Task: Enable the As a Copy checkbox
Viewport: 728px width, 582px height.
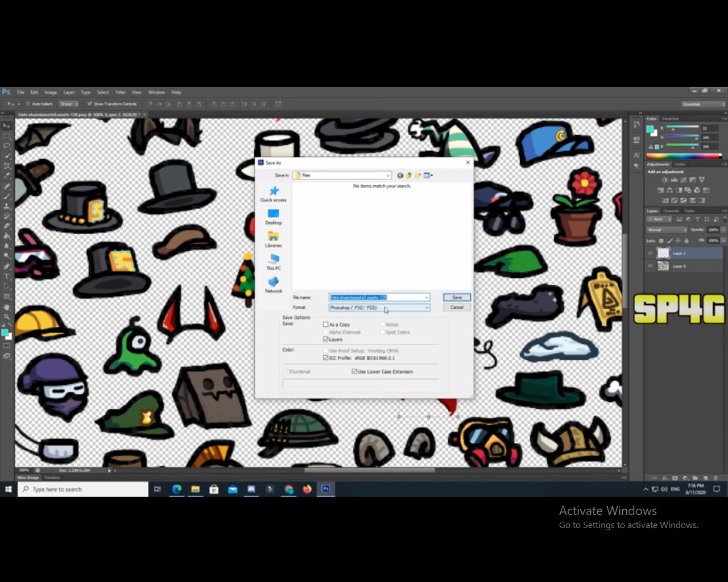Action: [326, 325]
